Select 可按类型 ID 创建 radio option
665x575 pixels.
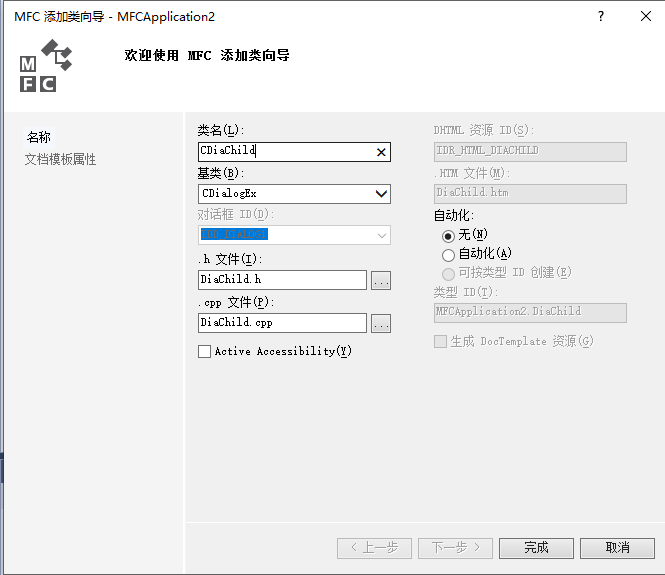[448, 274]
